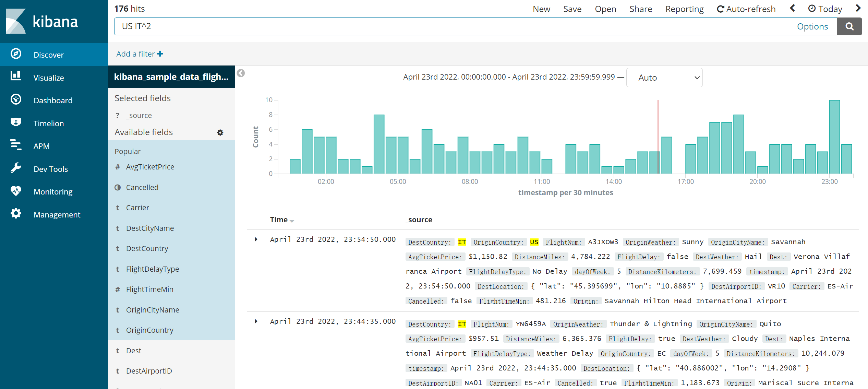Viewport: 868px width, 389px height.
Task: Open the Dashboard sidebar icon
Action: [x=16, y=100]
